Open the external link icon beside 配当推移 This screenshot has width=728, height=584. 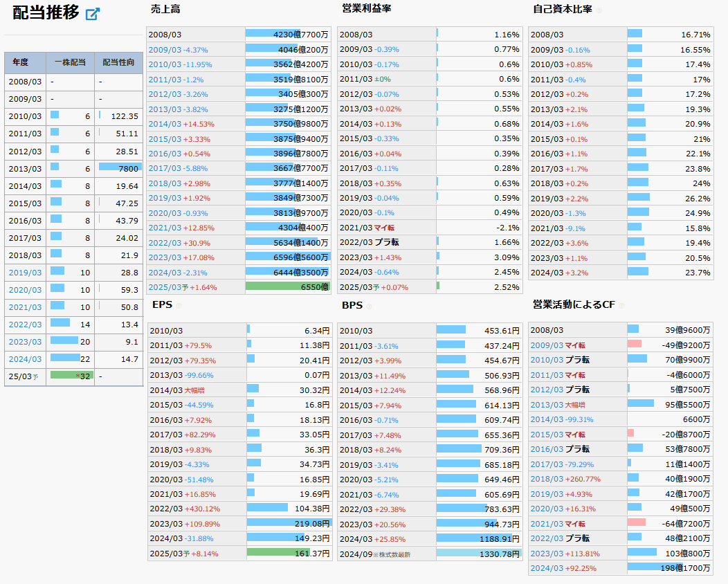point(92,14)
